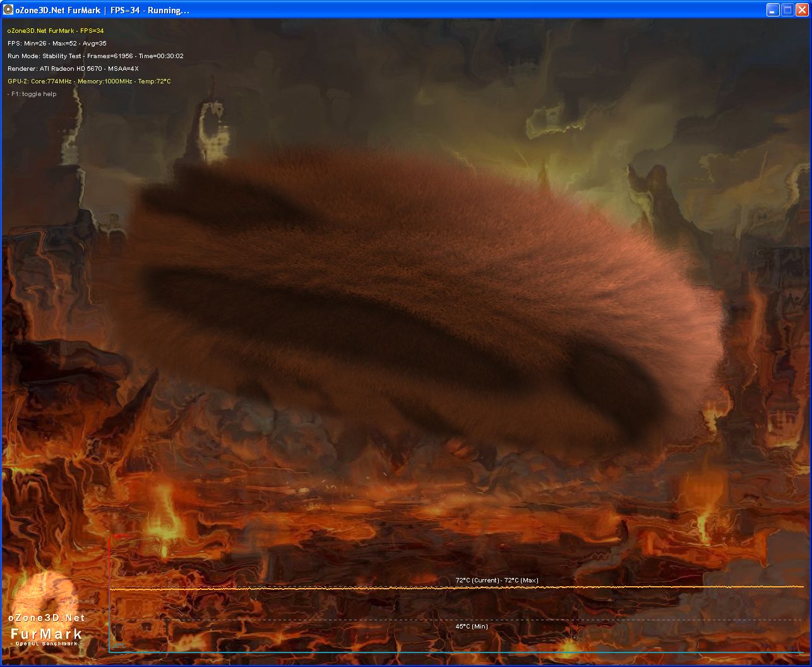Close the FurMark window
The width and height of the screenshot is (812, 667).
pos(802,9)
